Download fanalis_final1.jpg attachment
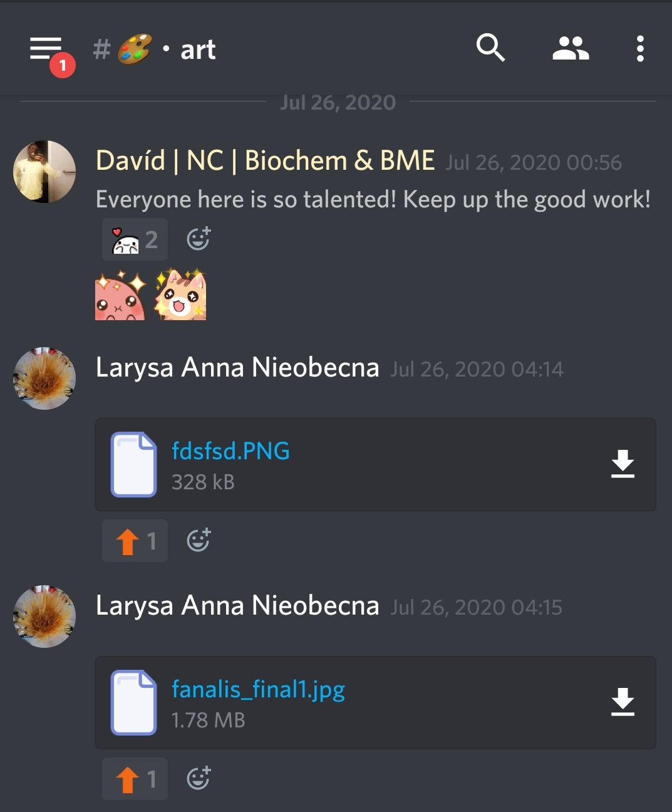The width and height of the screenshot is (672, 812). tap(623, 702)
